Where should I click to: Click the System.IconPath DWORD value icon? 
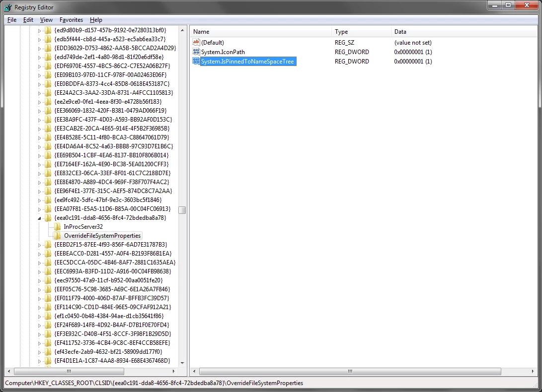(x=196, y=52)
